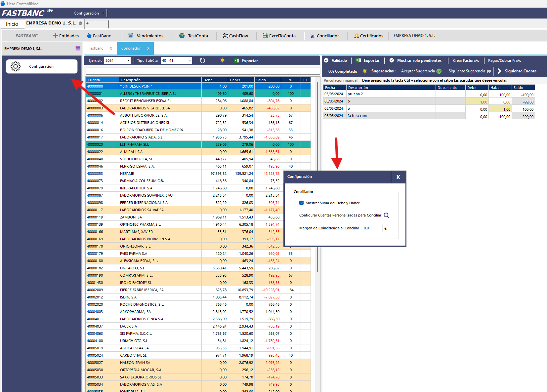Toggle Mostrar Suma del Debe y Haber

(301, 203)
